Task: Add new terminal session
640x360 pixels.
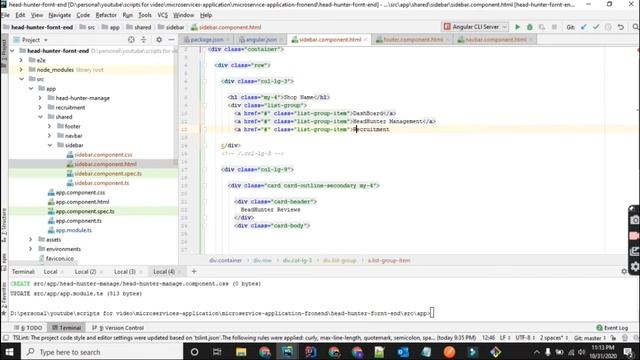Action: point(194,271)
